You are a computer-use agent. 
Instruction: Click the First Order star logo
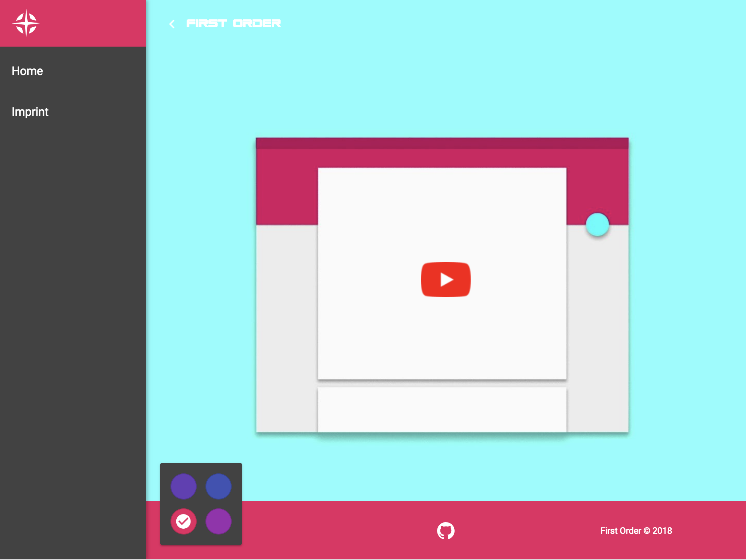[x=26, y=23]
